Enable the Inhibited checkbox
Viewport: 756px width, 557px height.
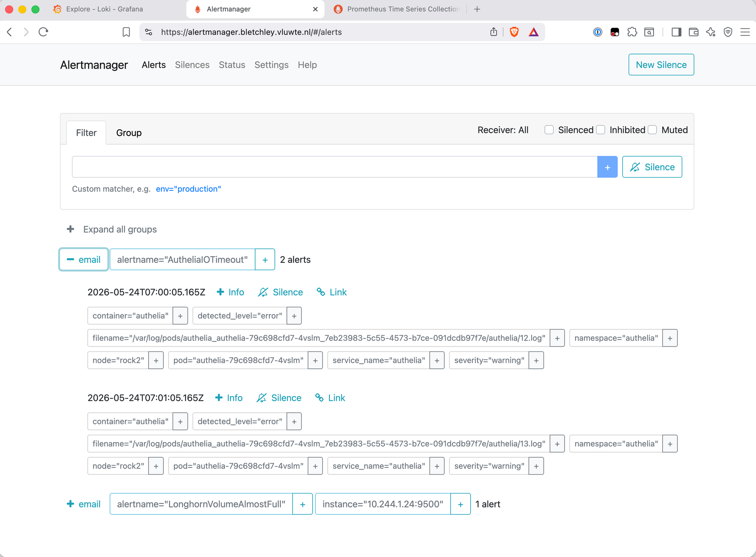click(x=601, y=130)
